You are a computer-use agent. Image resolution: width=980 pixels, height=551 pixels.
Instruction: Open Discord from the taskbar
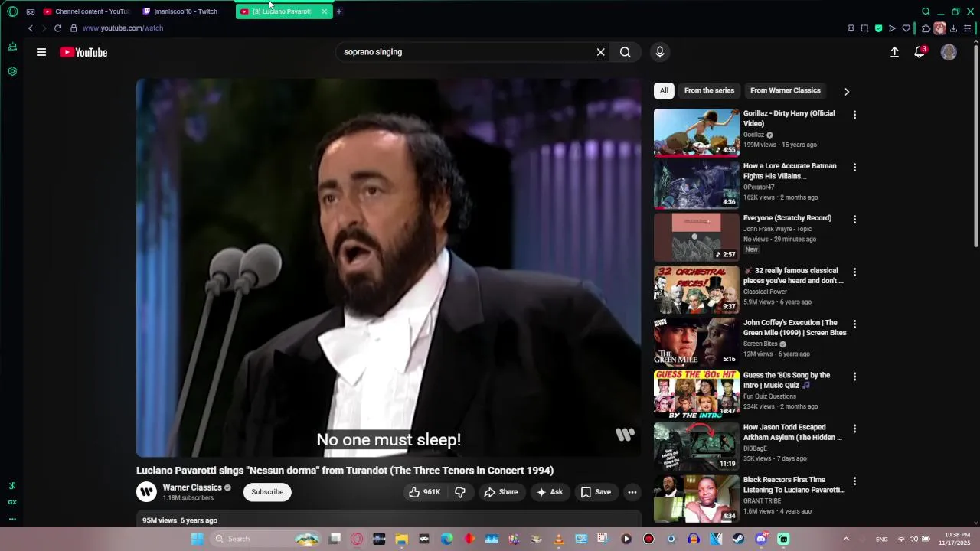click(761, 539)
